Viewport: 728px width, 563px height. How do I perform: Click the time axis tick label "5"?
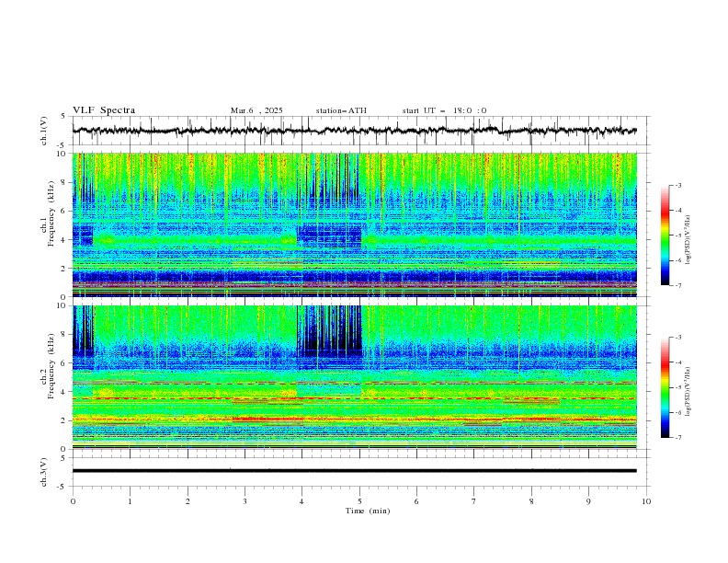pyautogui.click(x=359, y=501)
